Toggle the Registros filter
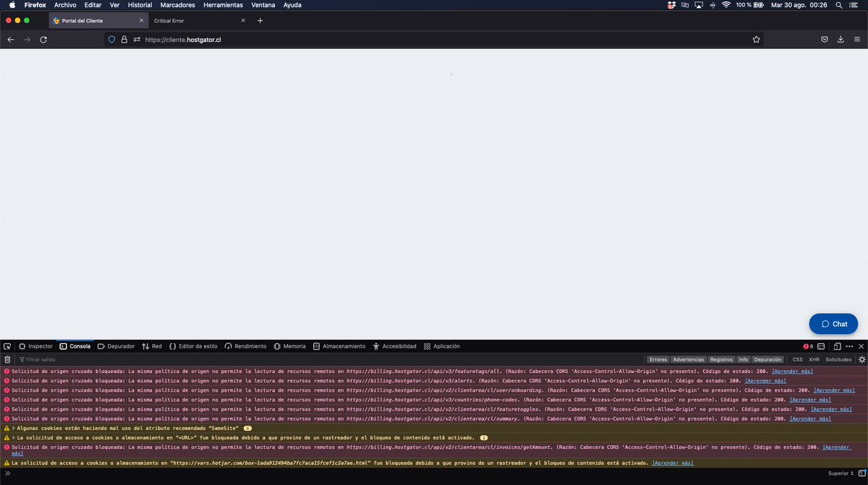Viewport: 868px width, 485px height. pyautogui.click(x=721, y=359)
